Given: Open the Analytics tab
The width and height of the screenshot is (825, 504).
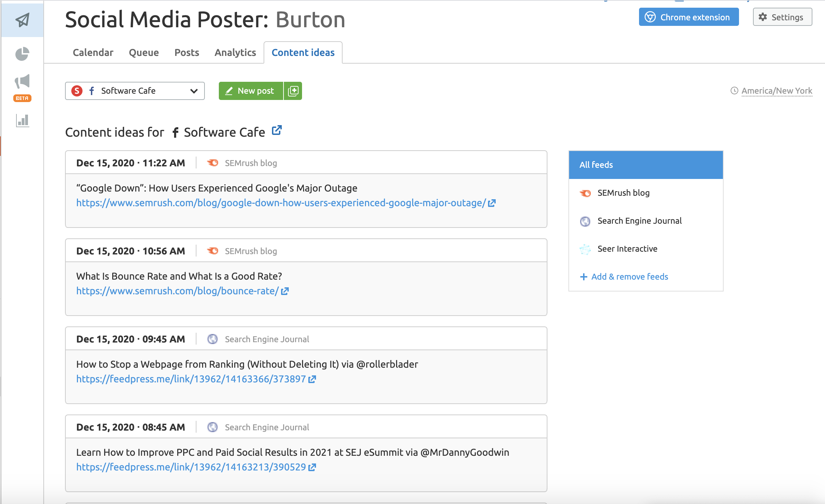Looking at the screenshot, I should (235, 52).
